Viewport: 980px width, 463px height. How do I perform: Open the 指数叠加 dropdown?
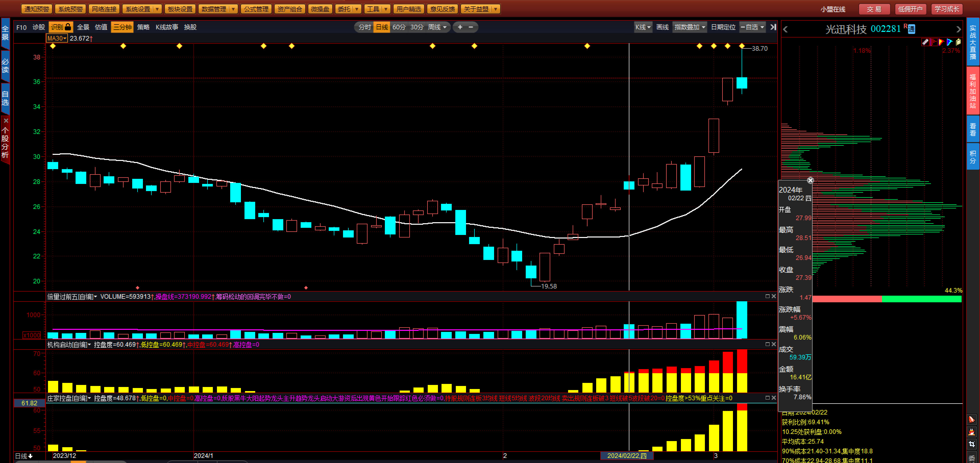(689, 27)
